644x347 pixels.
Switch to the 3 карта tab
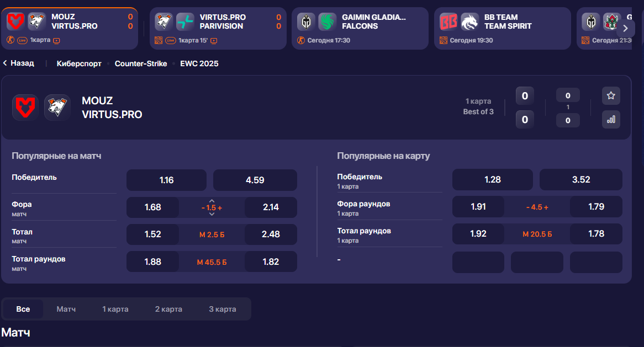click(x=223, y=309)
